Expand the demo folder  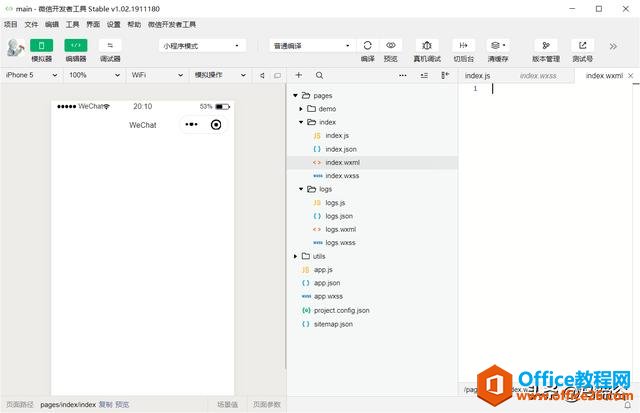[x=301, y=109]
